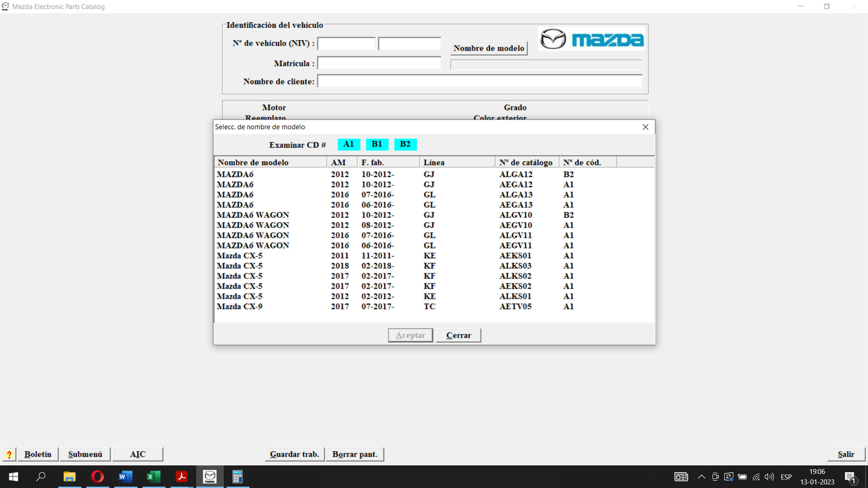
Task: Click the ESP language indicator
Action: click(x=786, y=477)
